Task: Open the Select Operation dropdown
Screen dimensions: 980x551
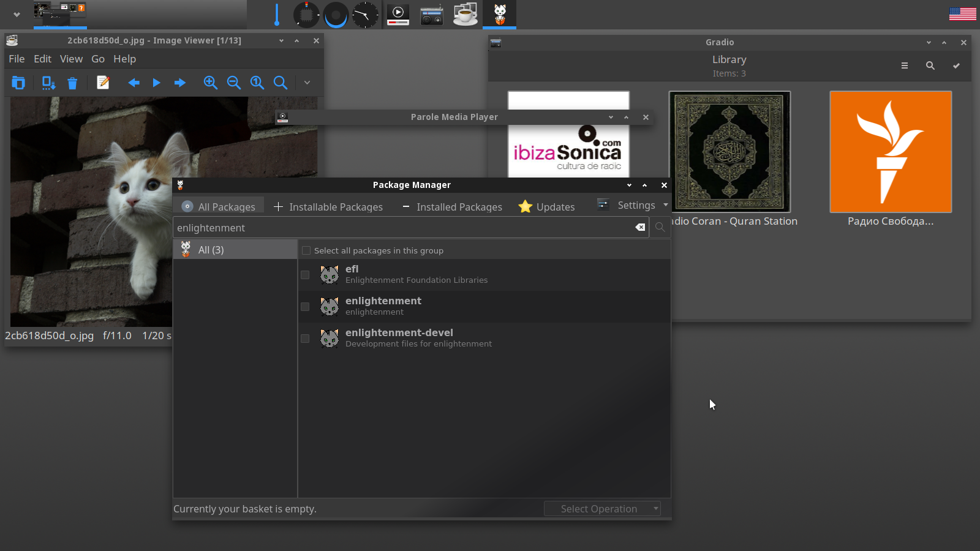Action: tap(602, 509)
